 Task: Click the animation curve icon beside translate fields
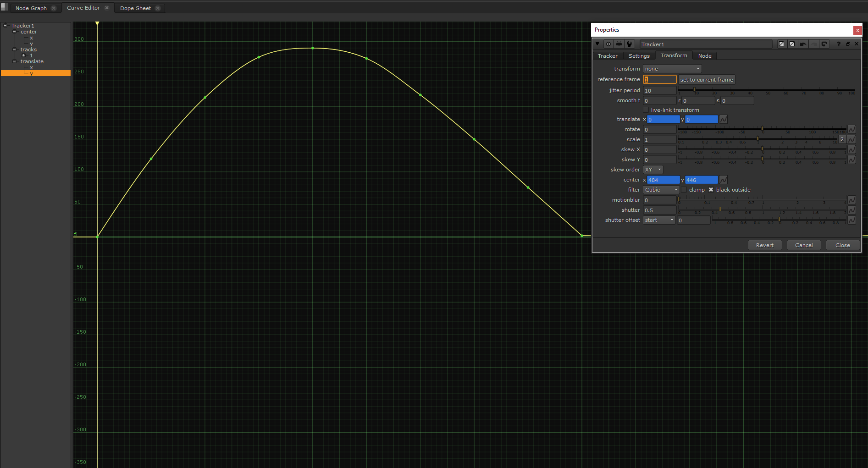coord(723,119)
